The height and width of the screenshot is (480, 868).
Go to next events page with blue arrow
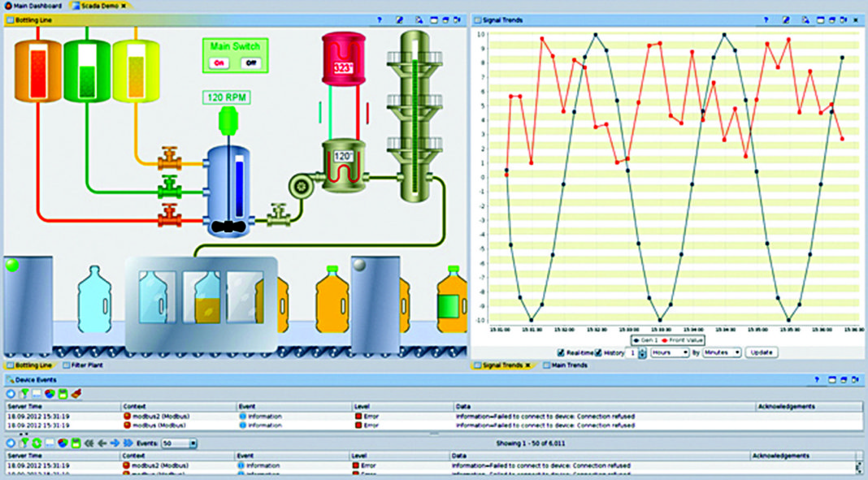(x=115, y=443)
